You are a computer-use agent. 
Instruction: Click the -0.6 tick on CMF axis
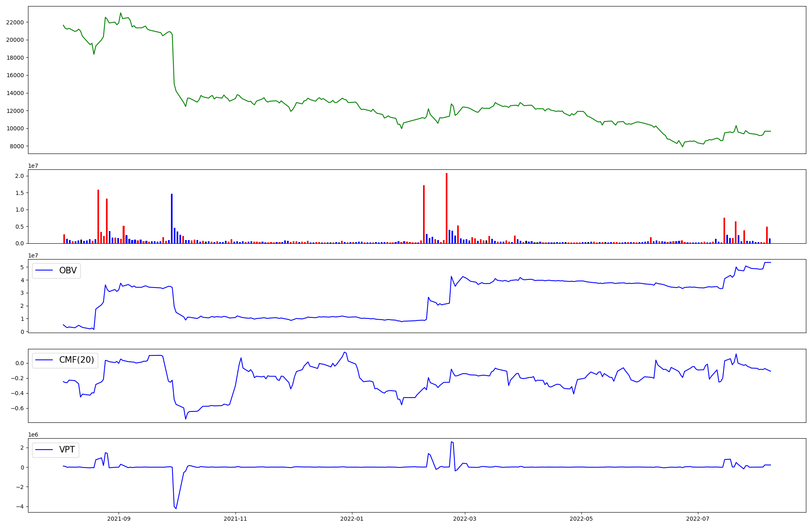pos(18,408)
